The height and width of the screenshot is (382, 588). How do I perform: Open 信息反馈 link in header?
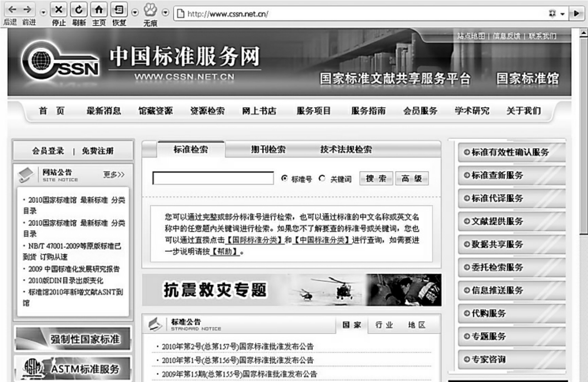(x=507, y=36)
